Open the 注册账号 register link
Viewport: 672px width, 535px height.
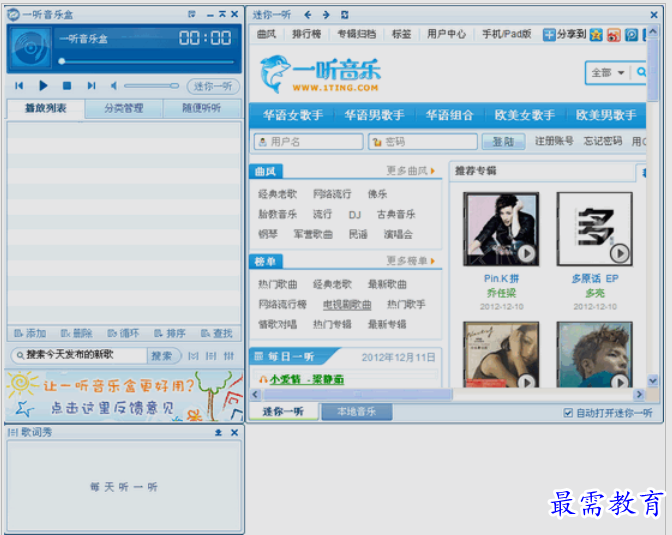[554, 141]
